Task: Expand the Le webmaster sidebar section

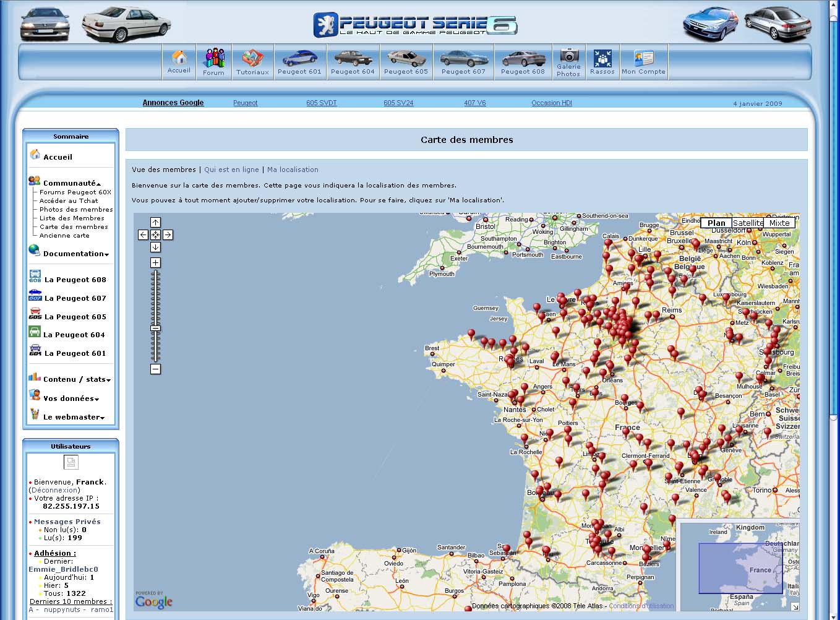Action: tap(74, 417)
